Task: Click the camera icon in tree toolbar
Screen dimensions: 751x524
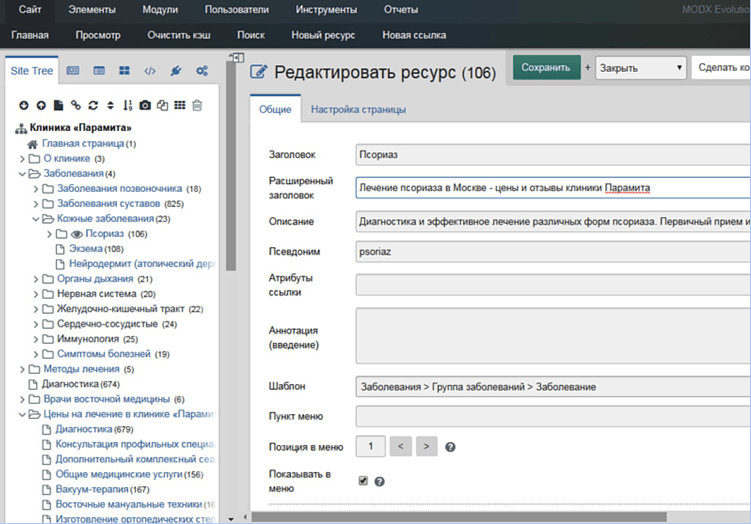Action: tap(145, 105)
